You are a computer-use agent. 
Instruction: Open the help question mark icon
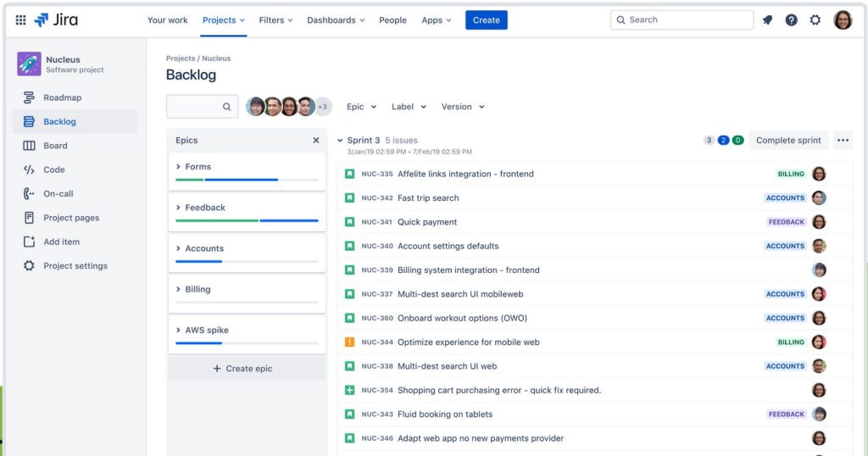[x=791, y=20]
